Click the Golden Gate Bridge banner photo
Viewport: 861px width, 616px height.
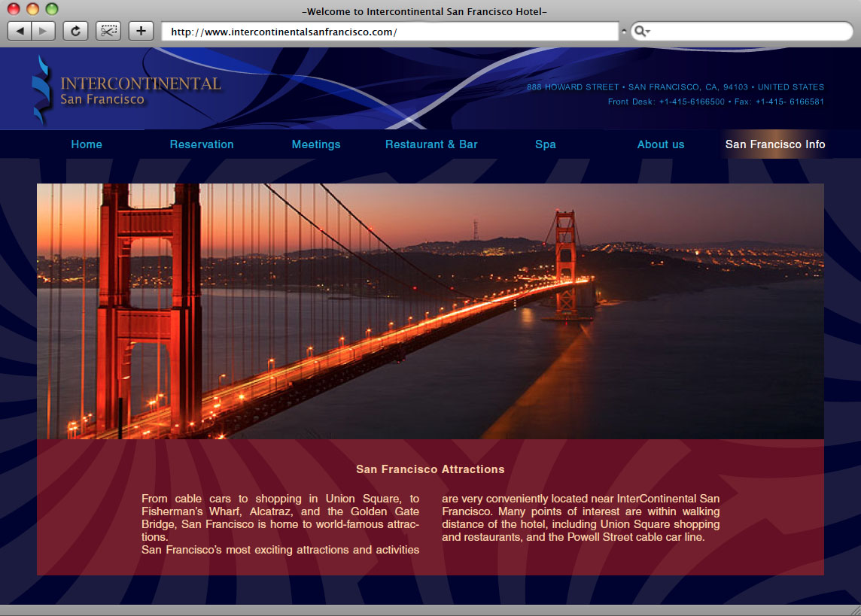430,311
